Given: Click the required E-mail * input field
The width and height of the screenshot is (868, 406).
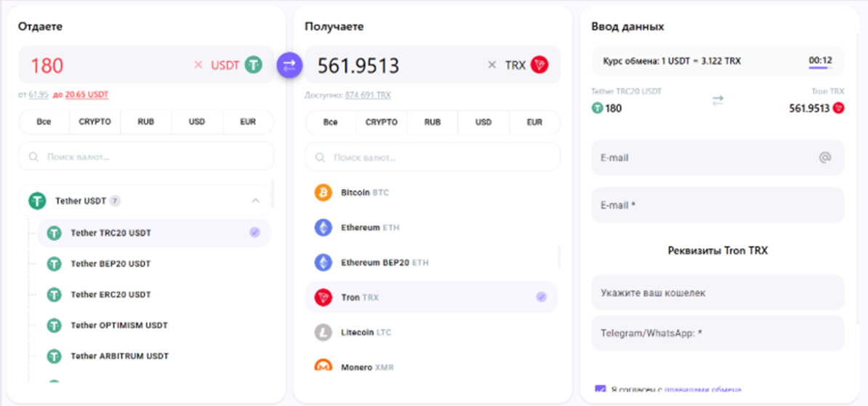Looking at the screenshot, I should pyautogui.click(x=718, y=205).
